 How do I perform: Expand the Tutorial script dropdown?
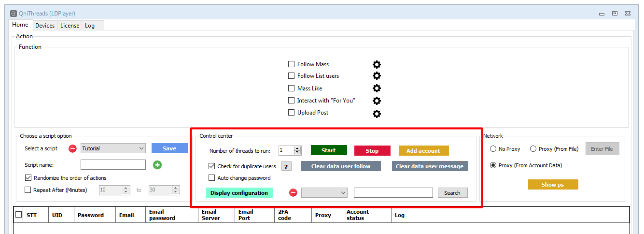(x=141, y=148)
